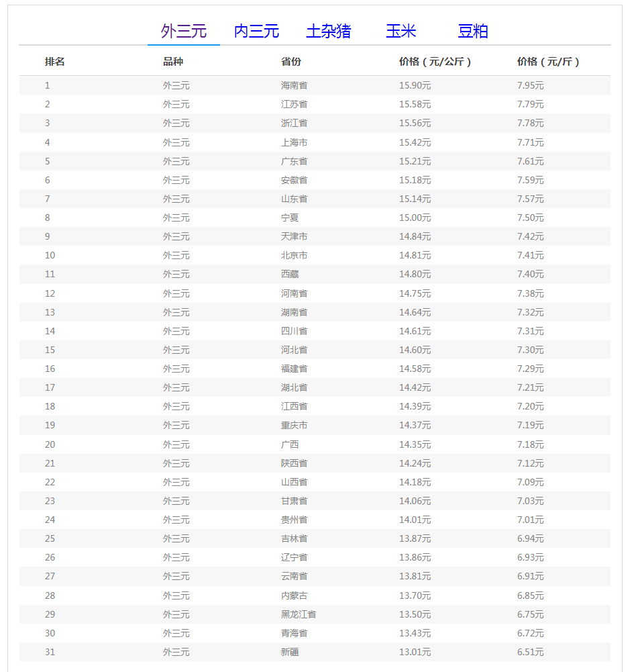Click the 江西省 cell
The width and height of the screenshot is (638, 672).
click(x=294, y=407)
